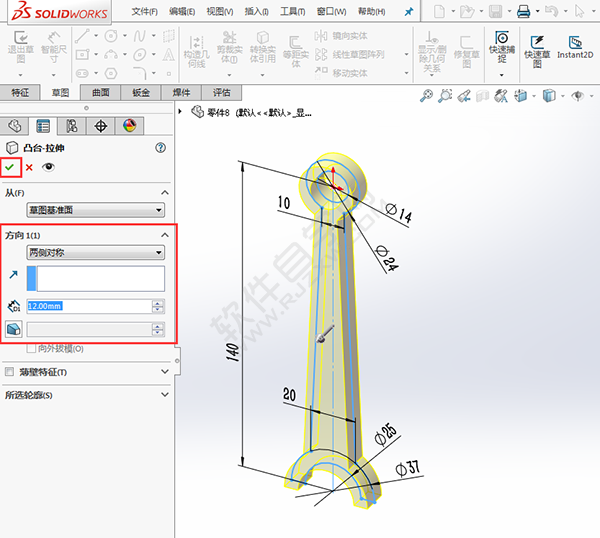600x538 pixels.
Task: Open FeatureManager design tree tab
Action: tap(15, 126)
